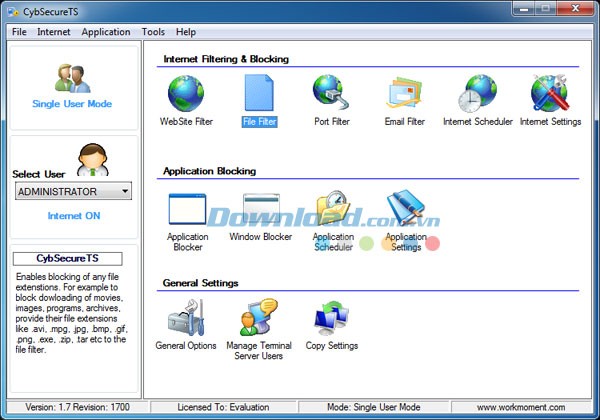This screenshot has width=600, height=420.
Task: Open the Tools menu
Action: click(x=153, y=32)
